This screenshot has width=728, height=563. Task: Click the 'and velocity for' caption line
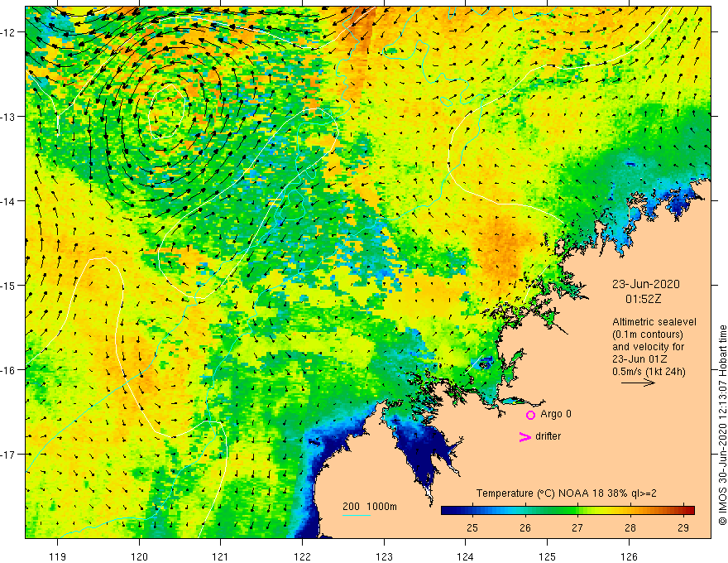click(x=648, y=347)
